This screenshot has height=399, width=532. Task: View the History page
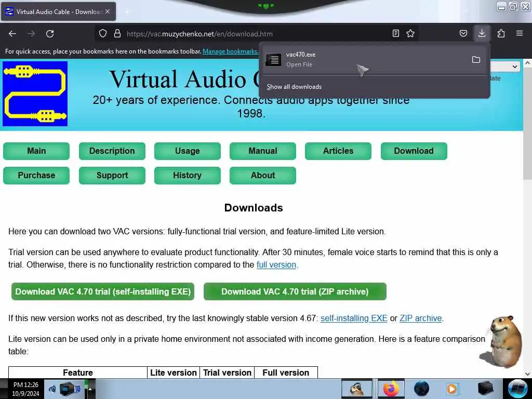[x=187, y=176]
